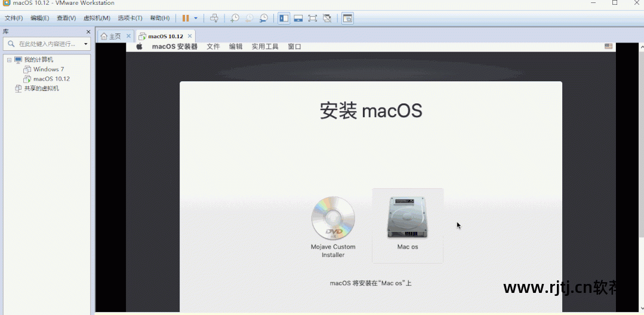Open the 虚拟机(M) menu

tap(97, 18)
